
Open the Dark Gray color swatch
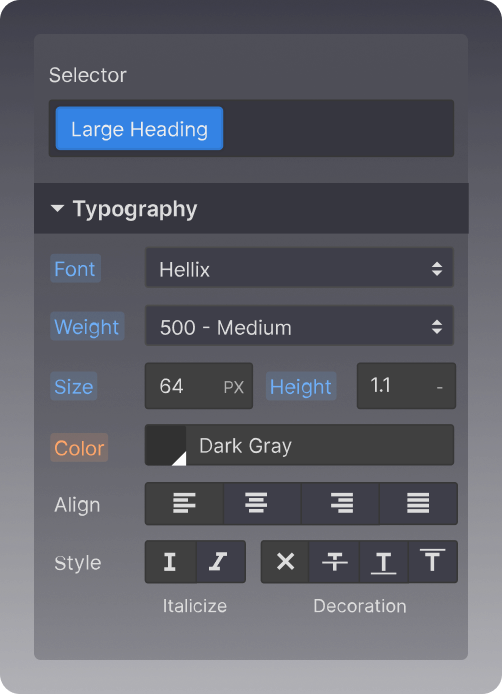(166, 445)
